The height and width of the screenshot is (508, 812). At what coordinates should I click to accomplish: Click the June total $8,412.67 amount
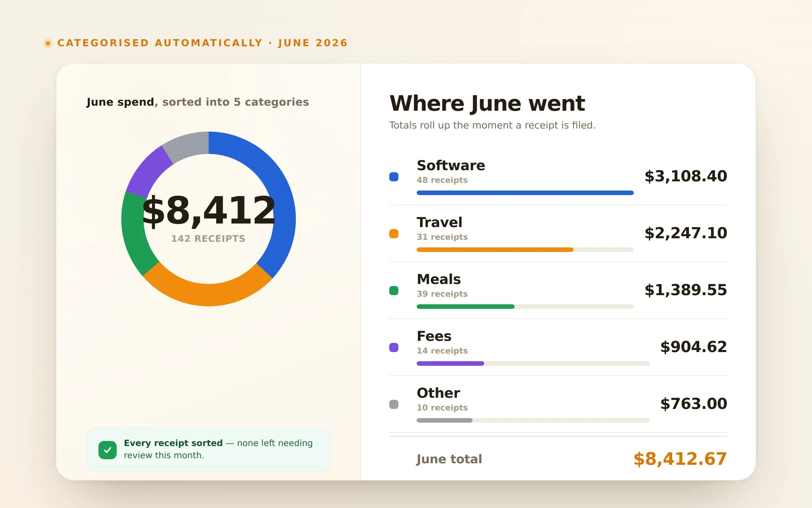pyautogui.click(x=680, y=459)
